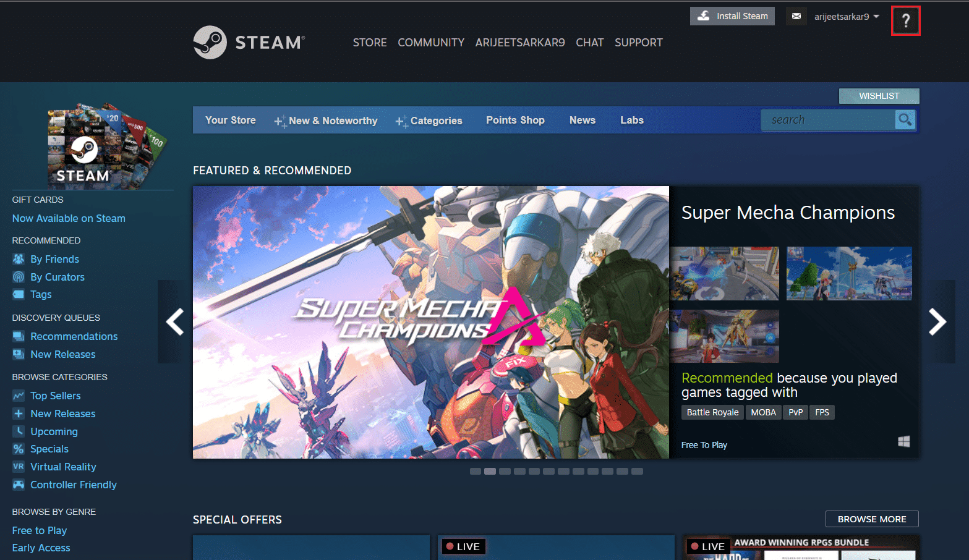Image resolution: width=969 pixels, height=560 pixels.
Task: Click the Virtual Reality VR icon
Action: click(x=19, y=467)
